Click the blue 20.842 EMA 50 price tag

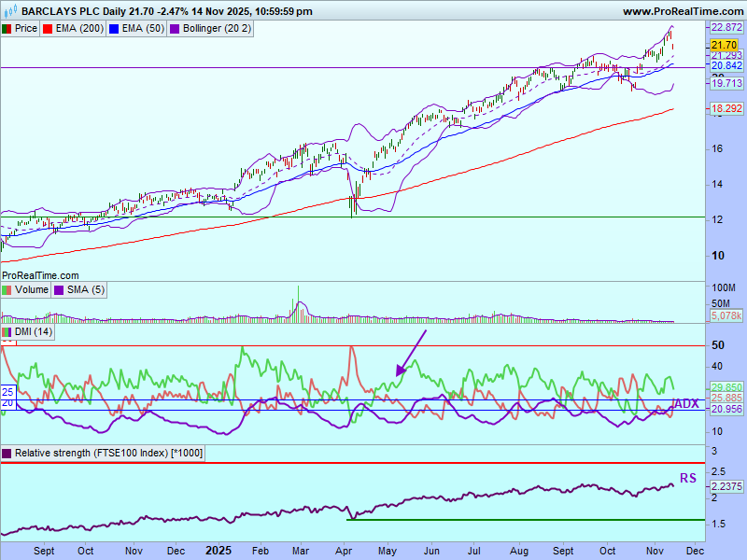726,66
